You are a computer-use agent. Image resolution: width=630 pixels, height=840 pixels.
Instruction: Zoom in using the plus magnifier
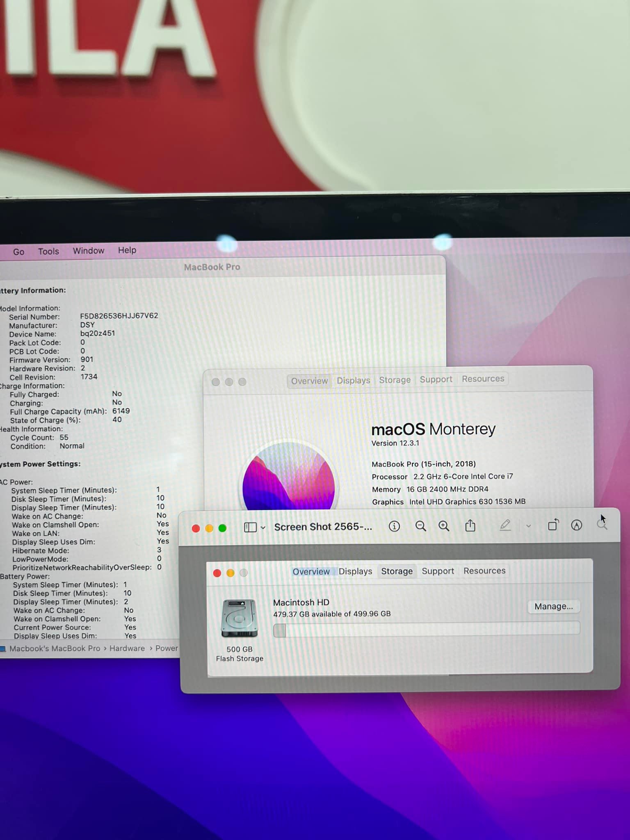444,526
